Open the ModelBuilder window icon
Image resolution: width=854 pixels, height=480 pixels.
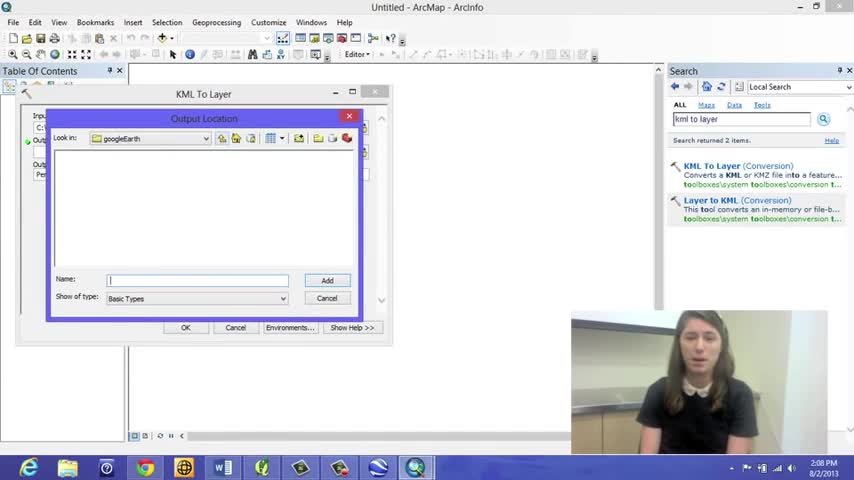point(373,38)
